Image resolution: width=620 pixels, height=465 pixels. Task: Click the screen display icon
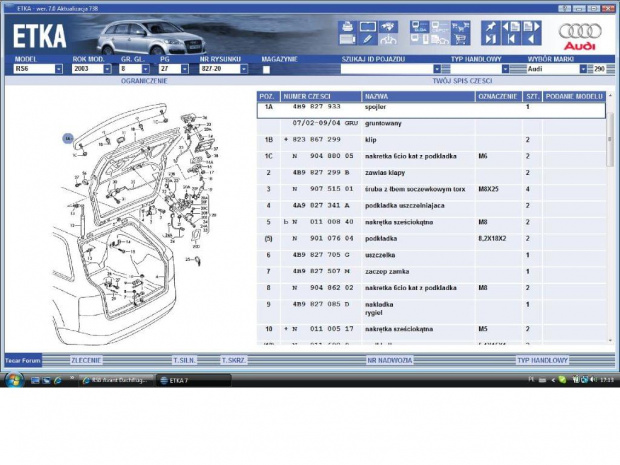368,27
